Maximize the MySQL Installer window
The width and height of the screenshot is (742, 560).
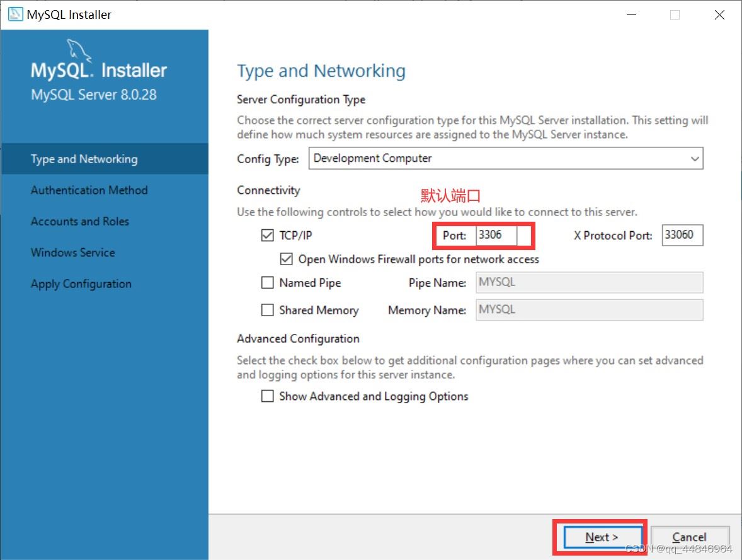(675, 14)
